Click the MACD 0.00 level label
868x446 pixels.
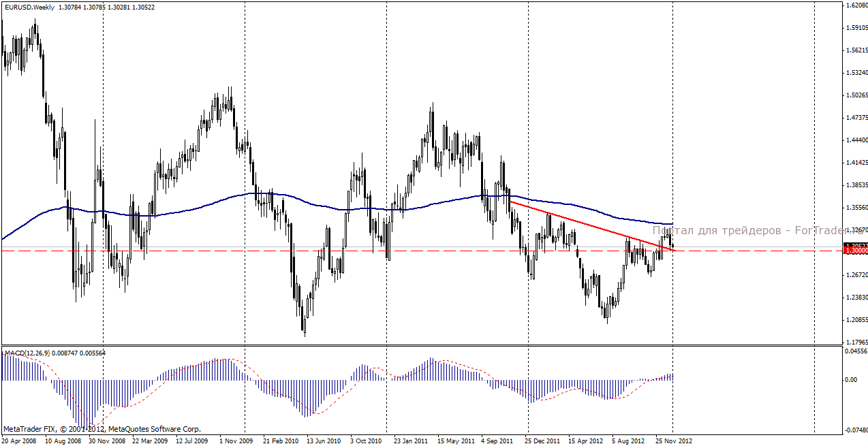[x=851, y=379]
